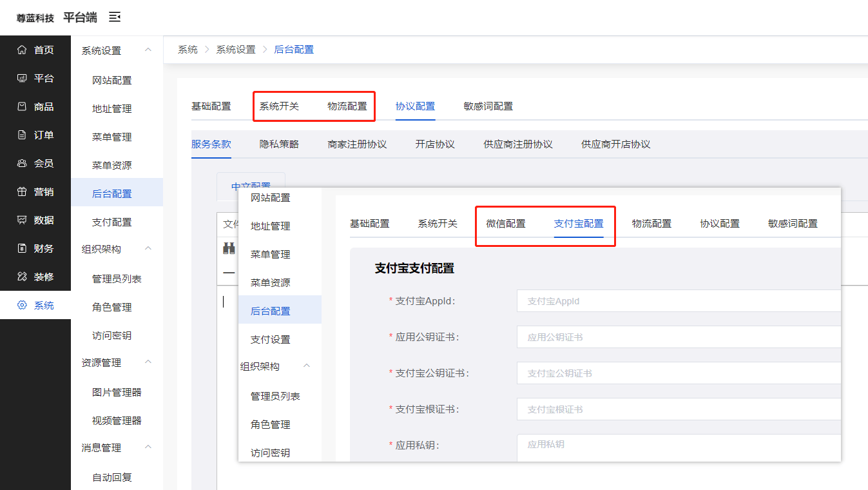The height and width of the screenshot is (490, 868).
Task: Select the 商家注册协议 sub-tab
Action: (x=357, y=144)
